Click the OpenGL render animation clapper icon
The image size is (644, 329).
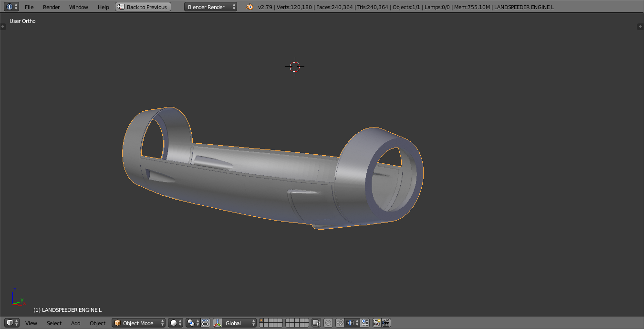point(386,323)
